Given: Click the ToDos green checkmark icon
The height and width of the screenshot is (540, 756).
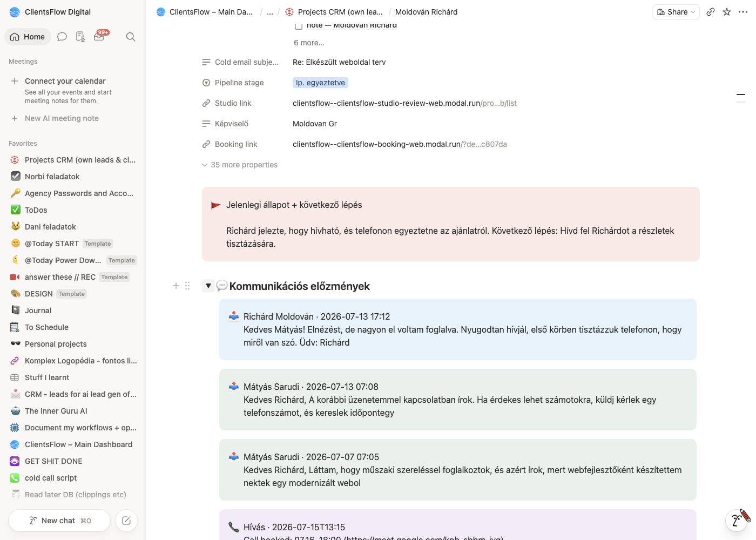Looking at the screenshot, I should pyautogui.click(x=15, y=210).
